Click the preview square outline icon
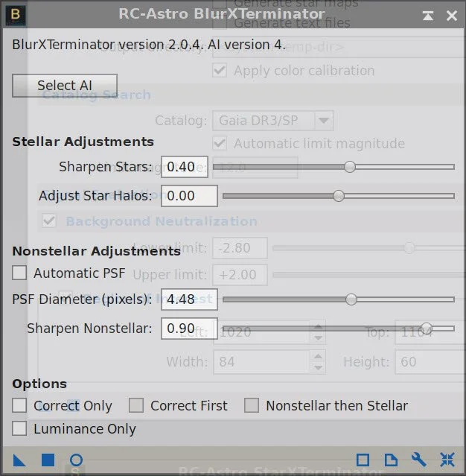Screen dimensions: 466x476 363,460
